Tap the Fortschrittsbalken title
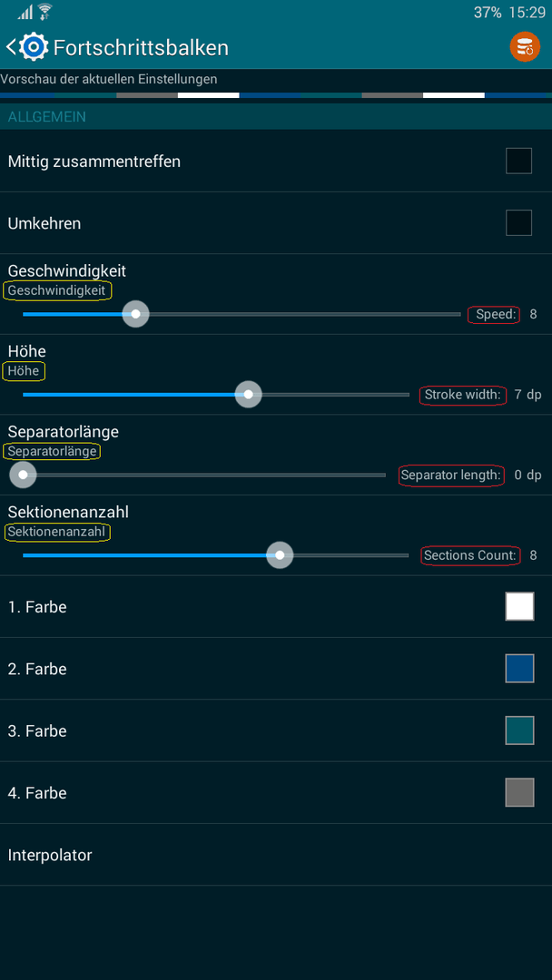The width and height of the screenshot is (552, 980). pyautogui.click(x=141, y=47)
